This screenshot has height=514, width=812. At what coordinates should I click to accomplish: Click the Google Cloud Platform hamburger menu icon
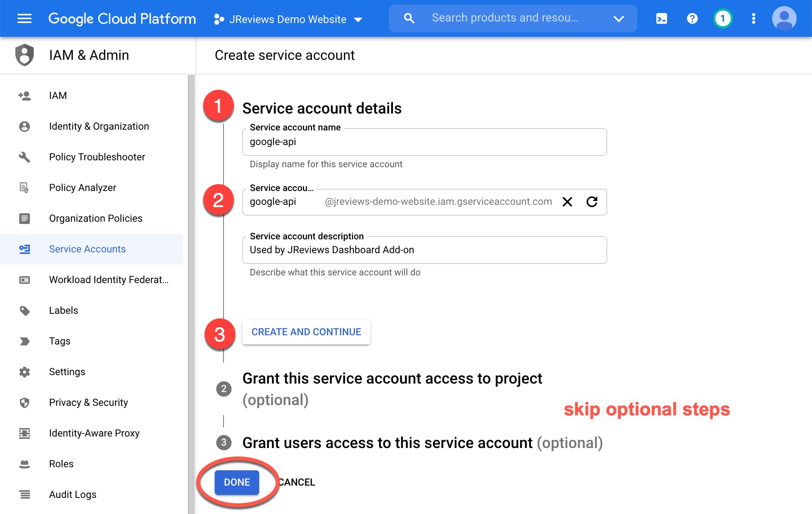click(x=24, y=17)
